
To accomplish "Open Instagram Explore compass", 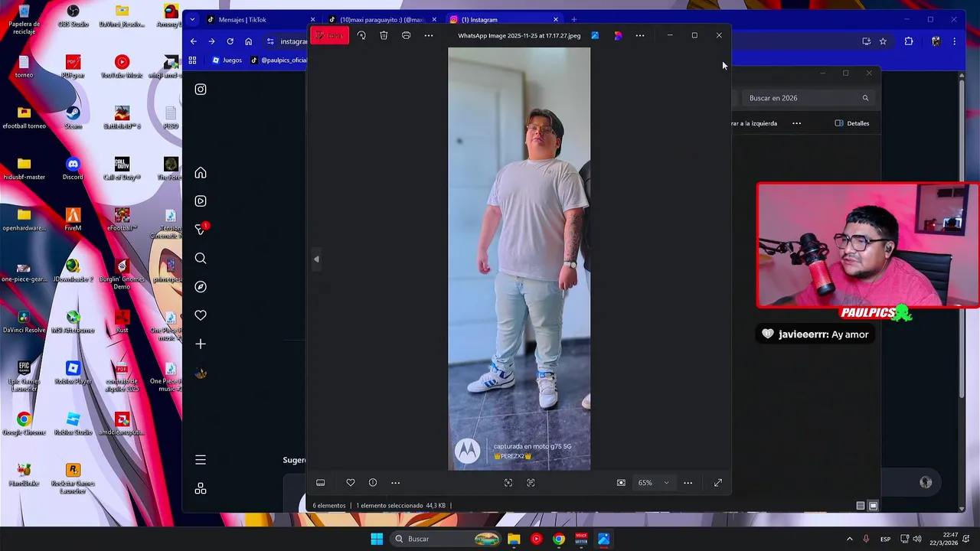I will coord(201,287).
